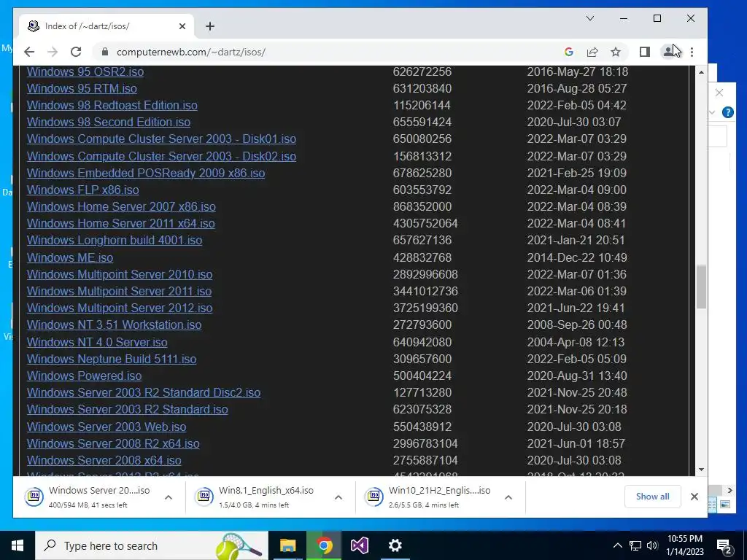The height and width of the screenshot is (560, 747).
Task: Show all downloads
Action: (652, 496)
